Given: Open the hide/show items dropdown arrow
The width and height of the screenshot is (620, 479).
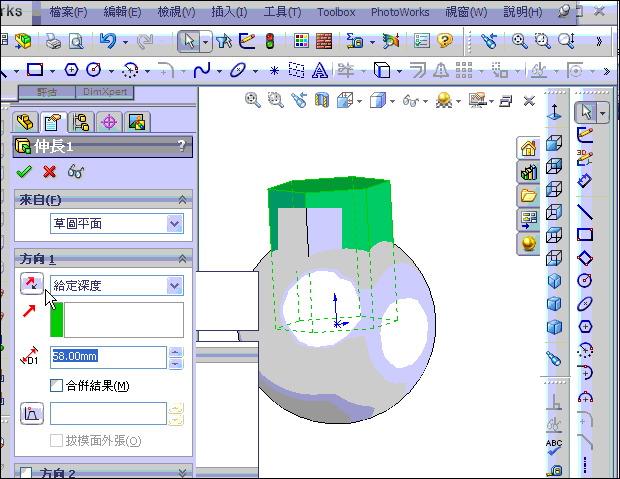Looking at the screenshot, I should click(425, 102).
